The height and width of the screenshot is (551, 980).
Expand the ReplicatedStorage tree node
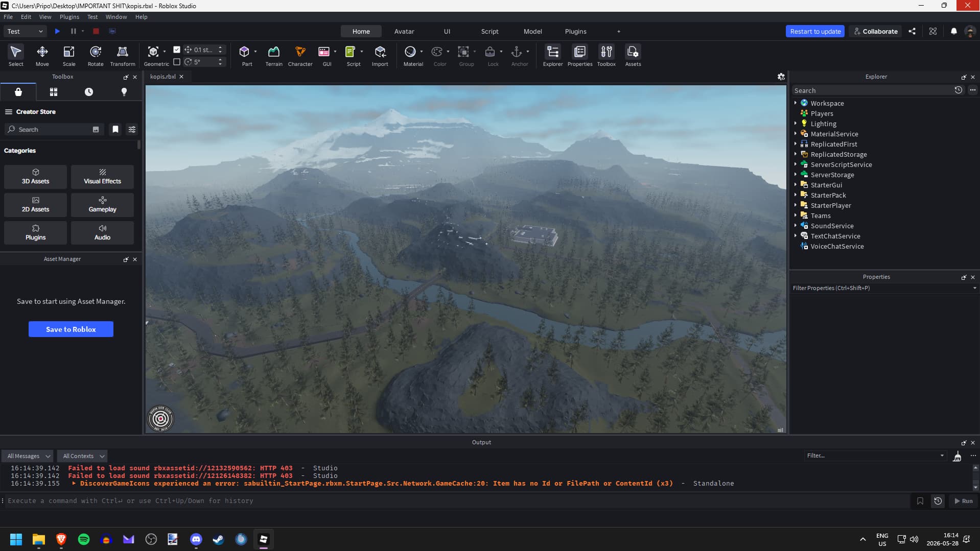click(x=795, y=154)
